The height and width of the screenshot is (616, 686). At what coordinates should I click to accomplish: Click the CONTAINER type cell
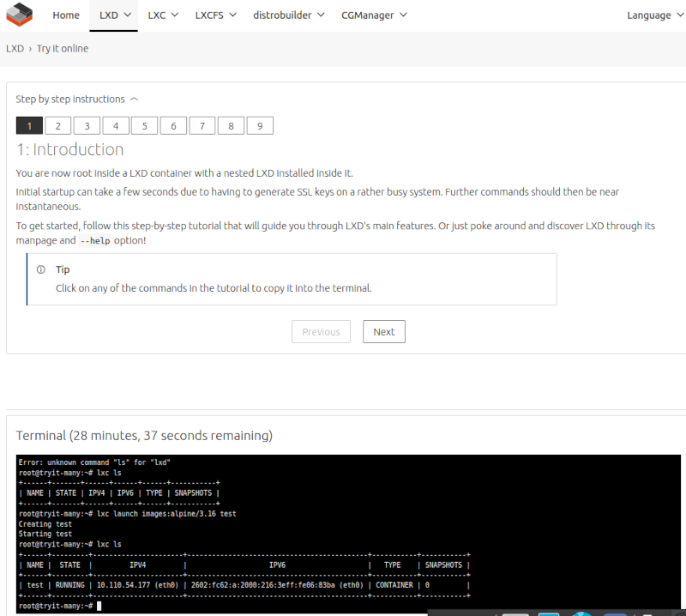pyautogui.click(x=394, y=585)
